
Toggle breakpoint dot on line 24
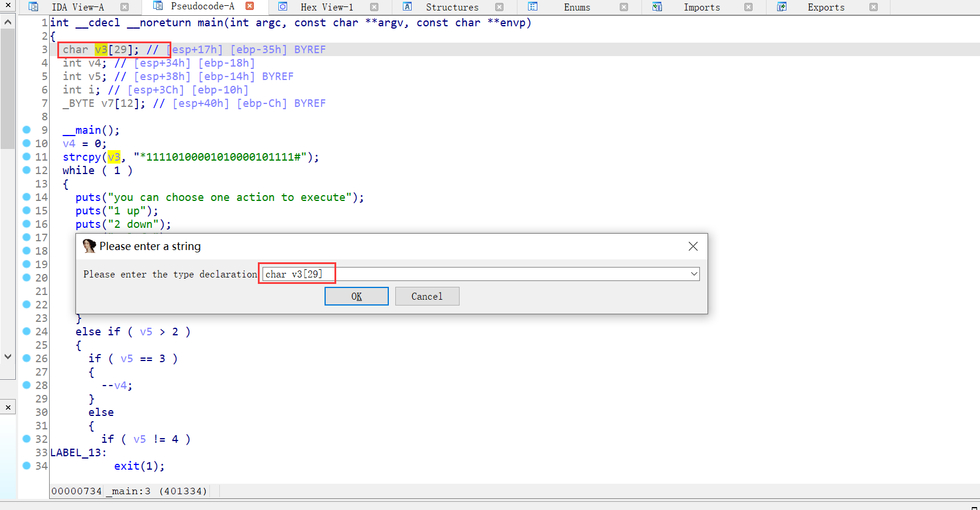(x=26, y=331)
